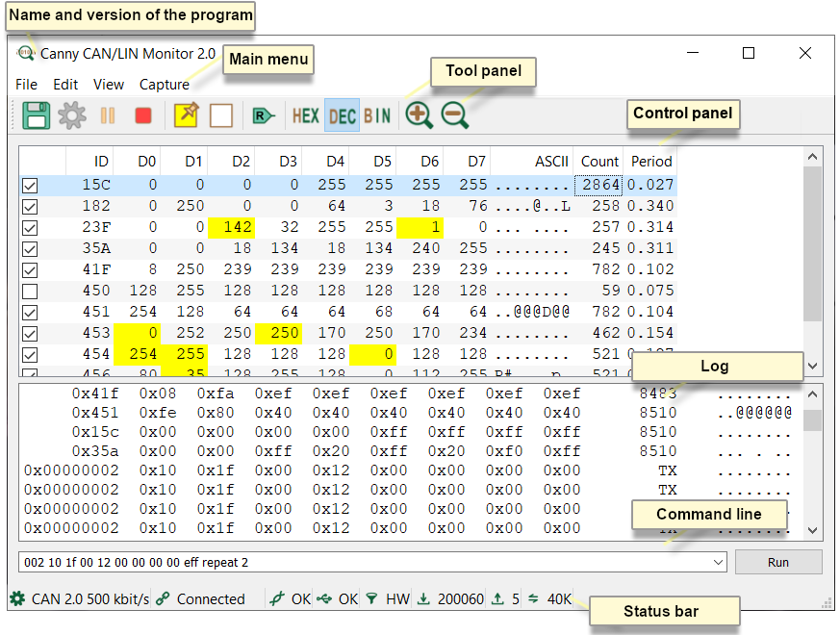The width and height of the screenshot is (840, 635).
Task: Click the HW filter status text
Action: click(x=397, y=598)
